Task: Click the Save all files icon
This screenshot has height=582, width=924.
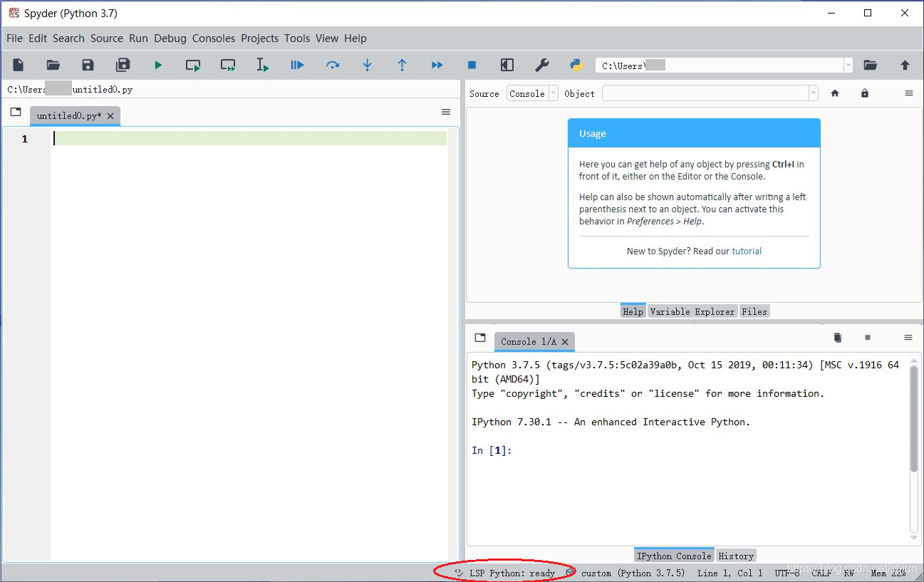Action: tap(123, 65)
